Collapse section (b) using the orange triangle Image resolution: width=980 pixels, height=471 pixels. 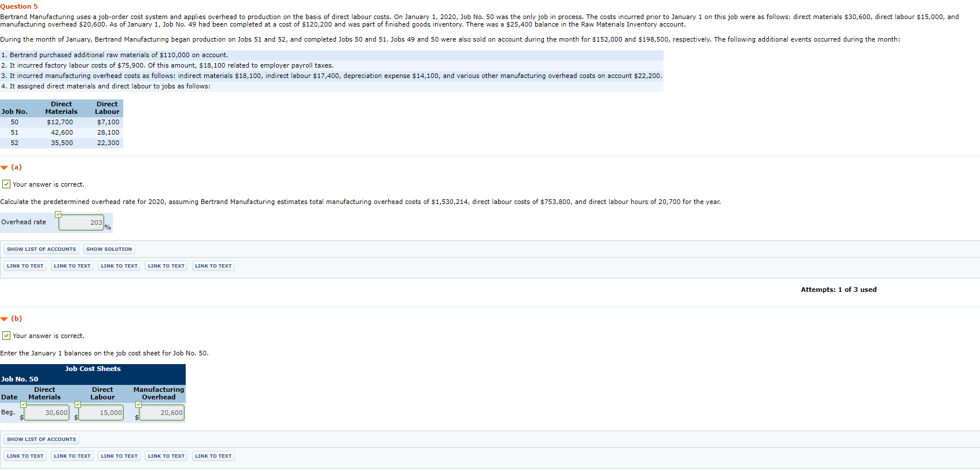(x=4, y=319)
